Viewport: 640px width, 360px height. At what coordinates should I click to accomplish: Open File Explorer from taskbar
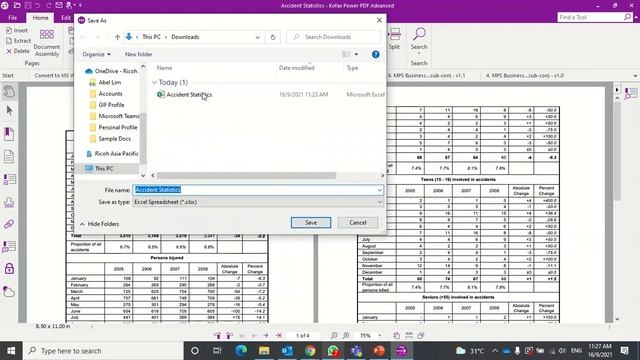coord(264,351)
